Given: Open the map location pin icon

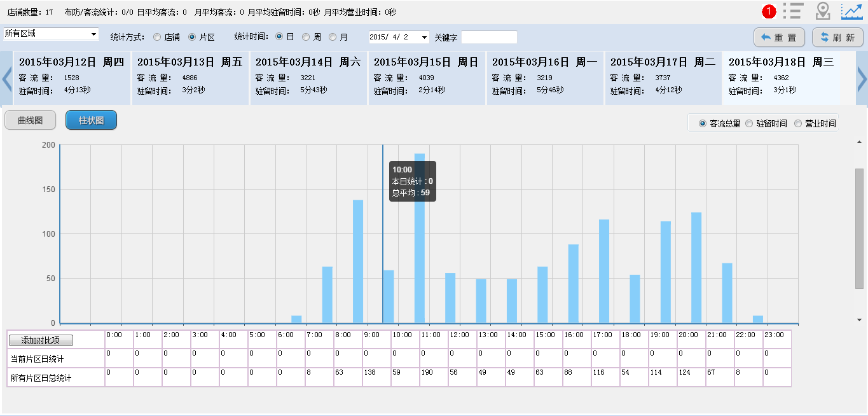Looking at the screenshot, I should [x=823, y=11].
